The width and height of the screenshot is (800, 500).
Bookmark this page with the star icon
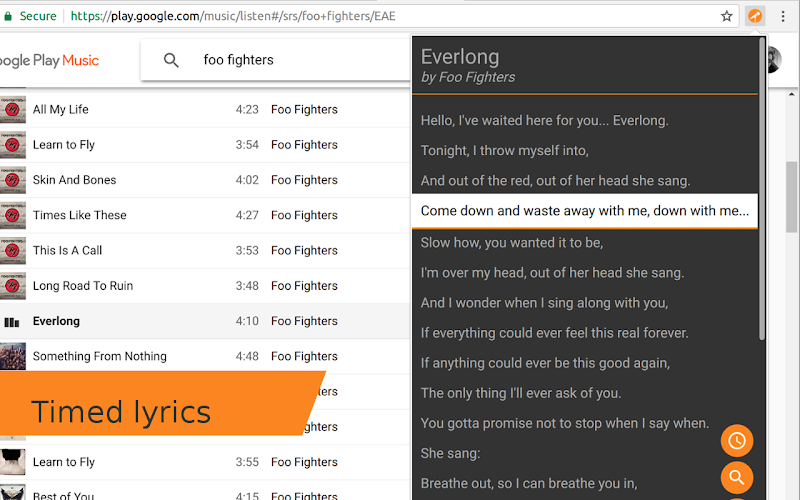727,16
